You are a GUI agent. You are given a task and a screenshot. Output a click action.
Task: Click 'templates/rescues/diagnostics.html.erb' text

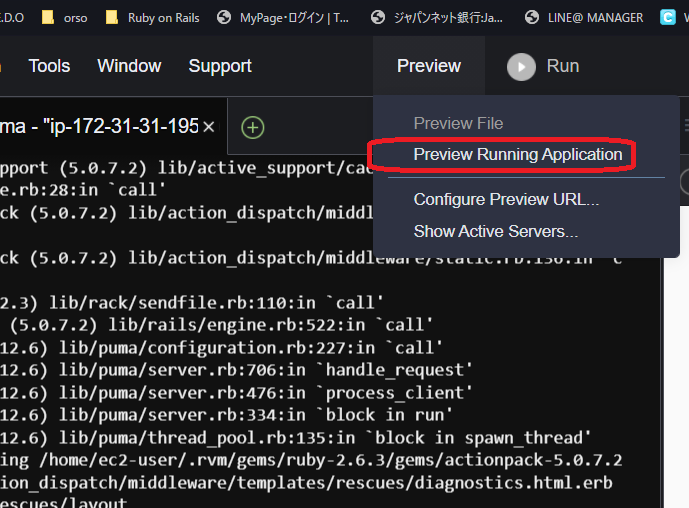tap(424, 483)
